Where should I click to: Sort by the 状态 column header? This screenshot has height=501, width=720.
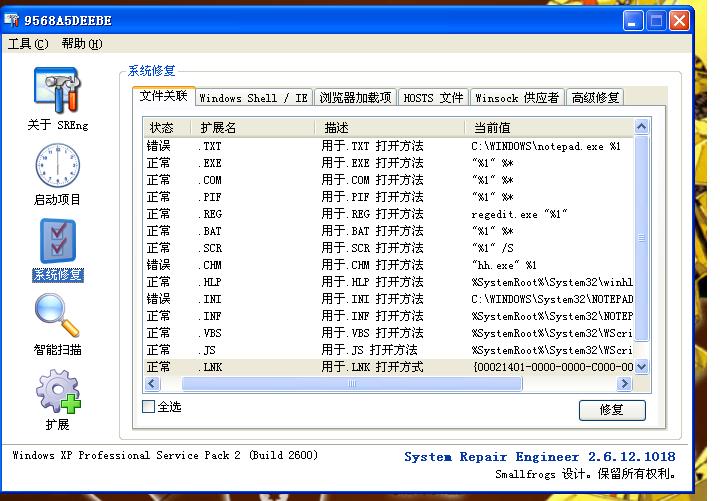pyautogui.click(x=167, y=127)
